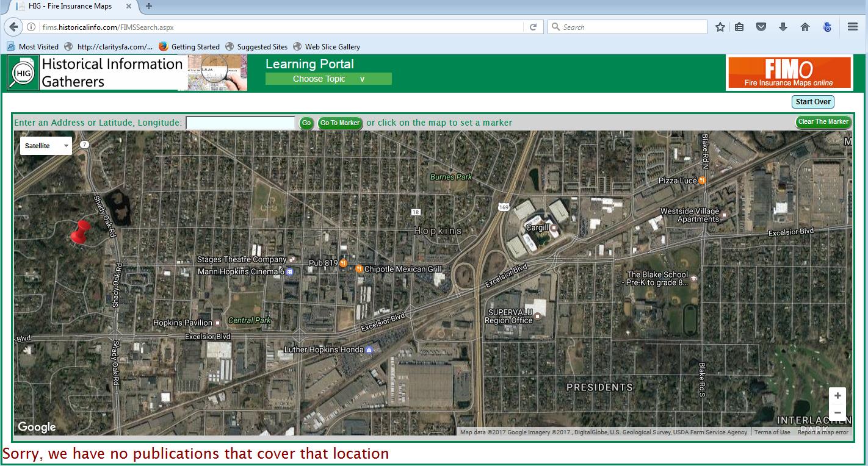Open Most Visited bookmarks folder
The image size is (868, 466).
(x=32, y=46)
